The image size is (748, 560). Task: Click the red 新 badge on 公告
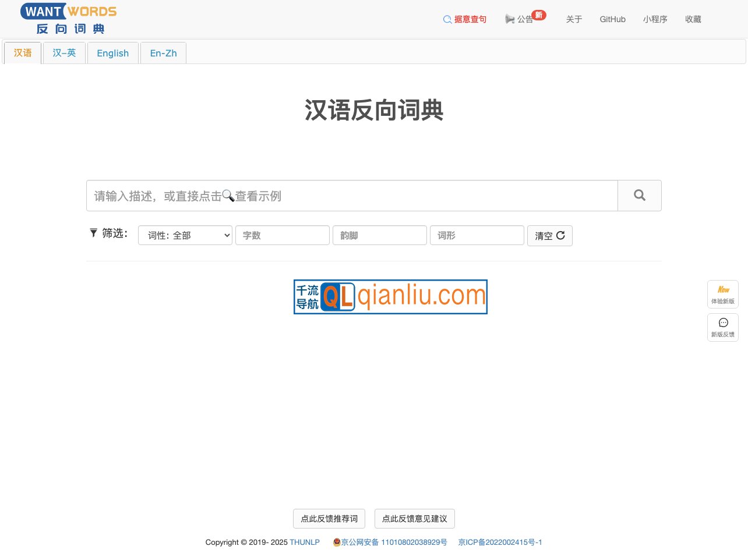pyautogui.click(x=539, y=15)
